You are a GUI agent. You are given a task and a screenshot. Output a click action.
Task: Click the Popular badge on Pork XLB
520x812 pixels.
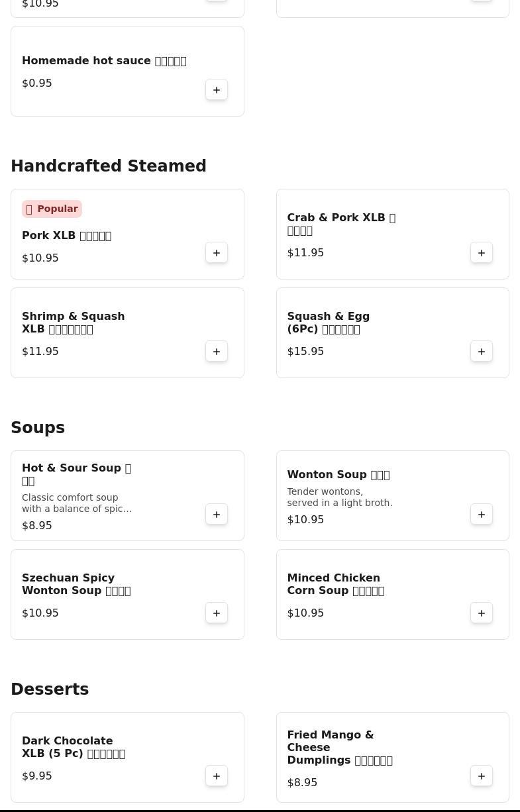point(52,209)
